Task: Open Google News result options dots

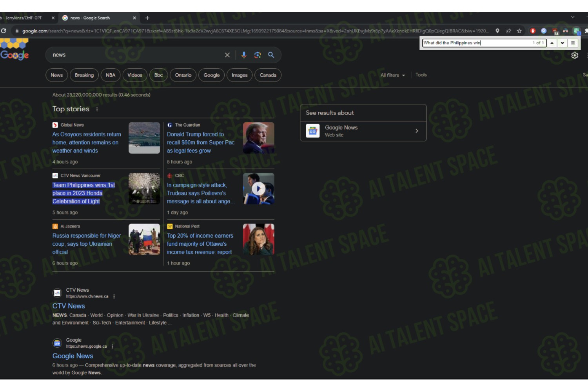Action: pos(113,347)
